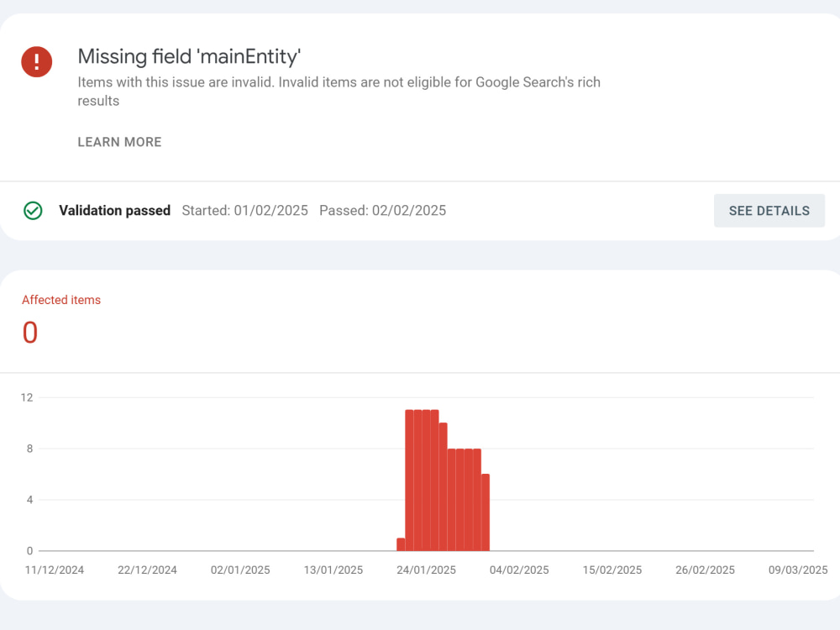Click the 24/01/2025 x-axis date label
The width and height of the screenshot is (840, 630).
point(426,570)
